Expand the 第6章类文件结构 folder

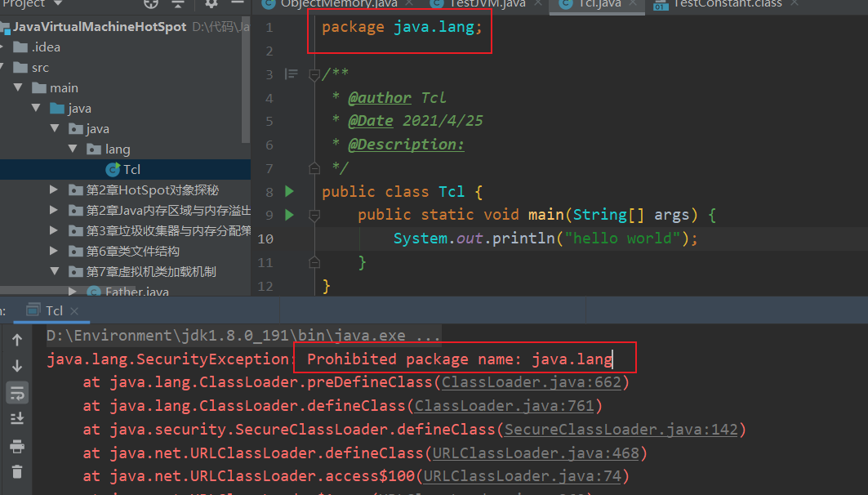[54, 252]
